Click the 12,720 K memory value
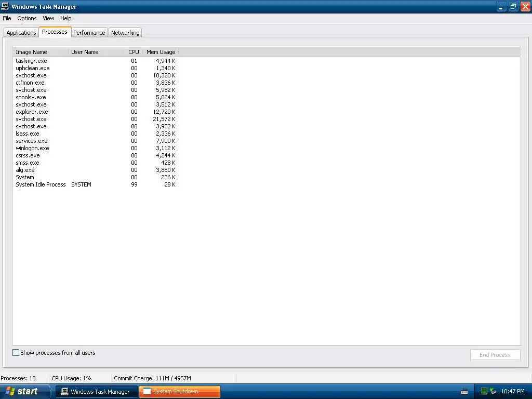532x399 pixels. tap(164, 112)
